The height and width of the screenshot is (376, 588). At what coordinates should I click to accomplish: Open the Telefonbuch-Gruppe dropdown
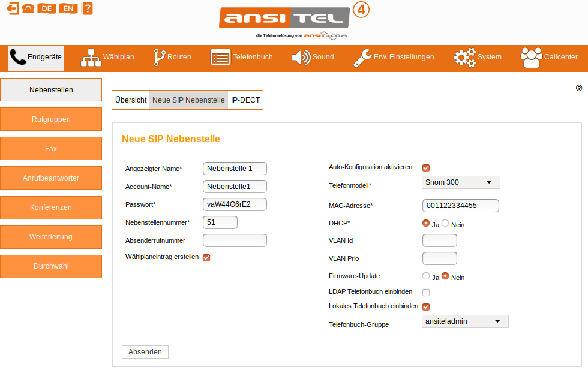(464, 321)
